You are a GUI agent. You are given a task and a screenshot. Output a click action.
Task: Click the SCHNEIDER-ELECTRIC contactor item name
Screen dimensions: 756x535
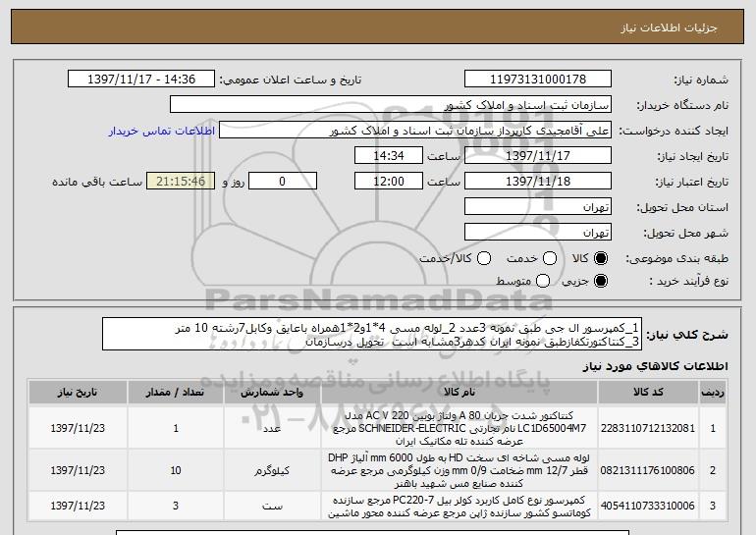[x=459, y=428]
